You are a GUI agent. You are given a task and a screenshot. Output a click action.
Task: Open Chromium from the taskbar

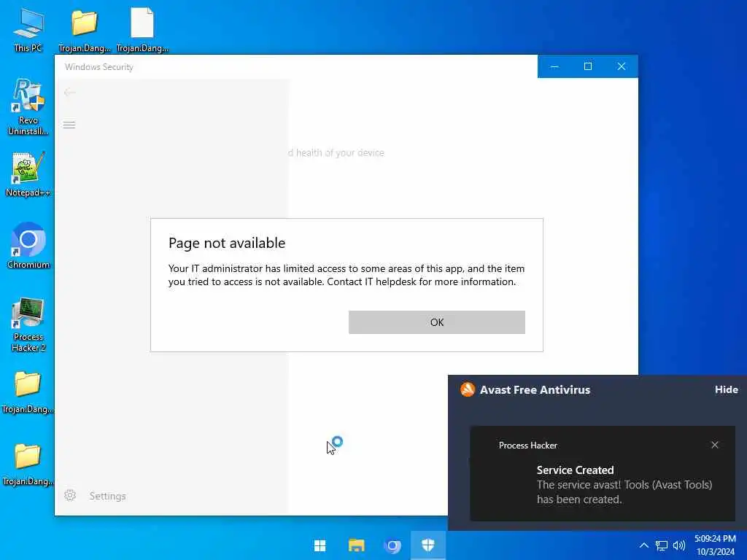click(392, 545)
